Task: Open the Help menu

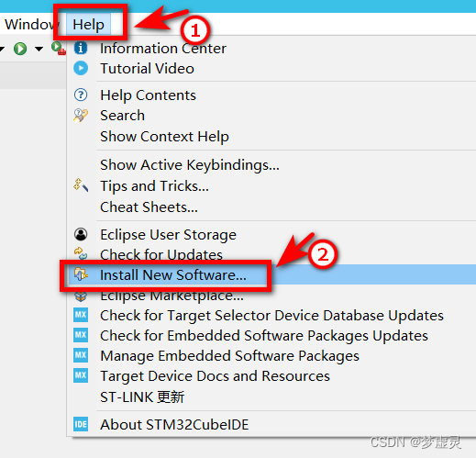Action: click(x=88, y=24)
